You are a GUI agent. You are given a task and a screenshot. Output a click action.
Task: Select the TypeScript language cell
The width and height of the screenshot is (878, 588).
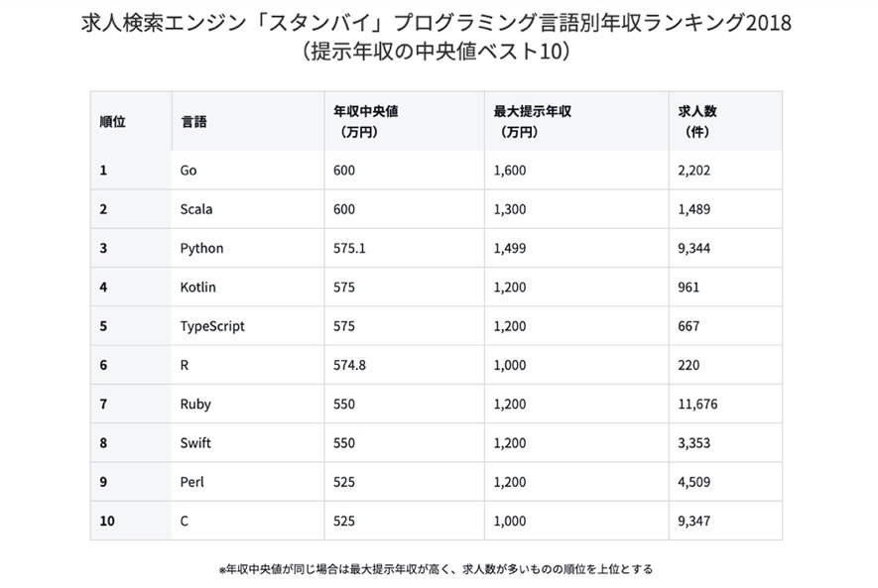coord(212,326)
